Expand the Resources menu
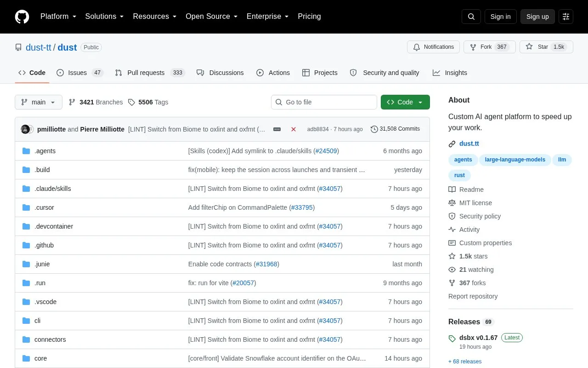This screenshot has width=588, height=368. (x=155, y=17)
